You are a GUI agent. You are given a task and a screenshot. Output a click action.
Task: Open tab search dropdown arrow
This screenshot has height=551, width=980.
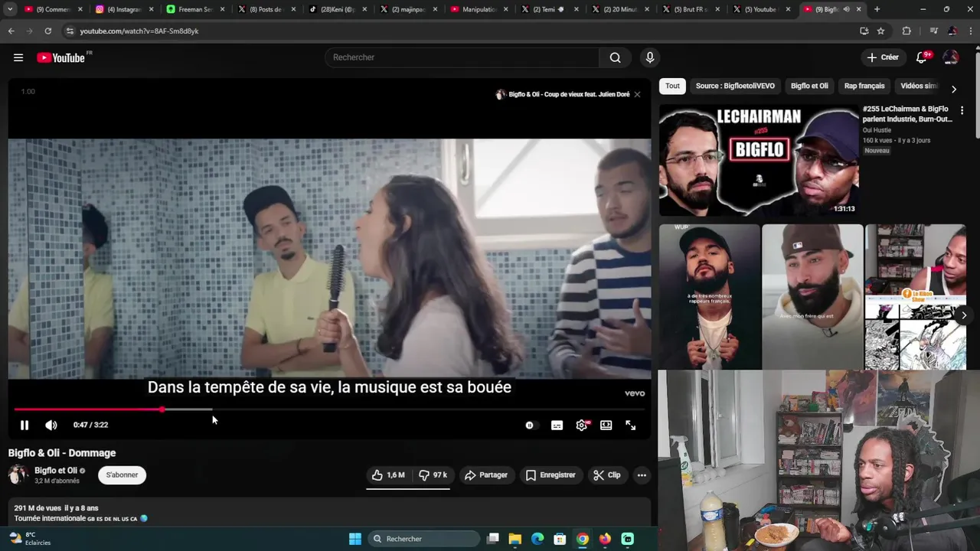point(11,9)
